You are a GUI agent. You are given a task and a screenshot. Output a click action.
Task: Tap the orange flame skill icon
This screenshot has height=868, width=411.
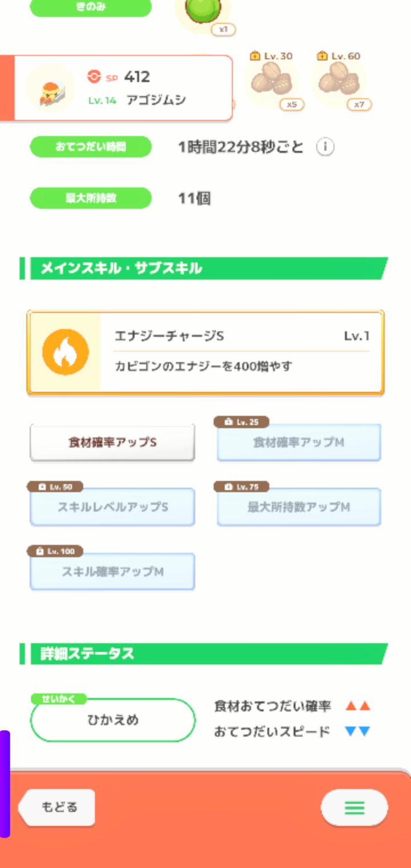click(66, 352)
